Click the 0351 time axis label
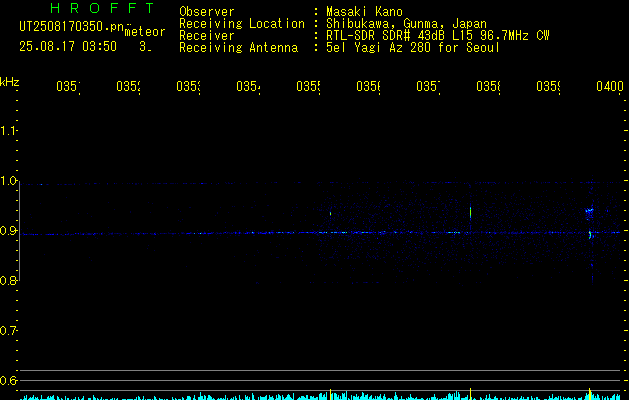 [68, 86]
